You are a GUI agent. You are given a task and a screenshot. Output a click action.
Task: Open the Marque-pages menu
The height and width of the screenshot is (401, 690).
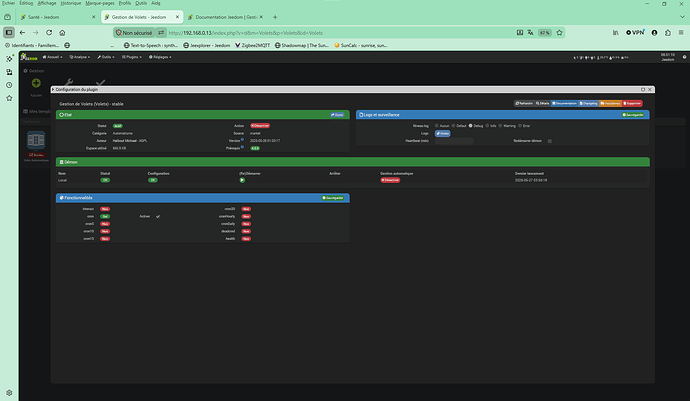tap(100, 3)
